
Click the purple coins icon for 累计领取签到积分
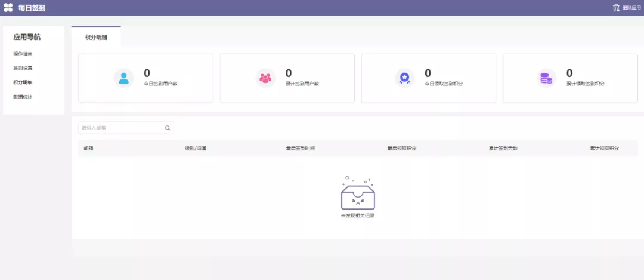pos(547,78)
